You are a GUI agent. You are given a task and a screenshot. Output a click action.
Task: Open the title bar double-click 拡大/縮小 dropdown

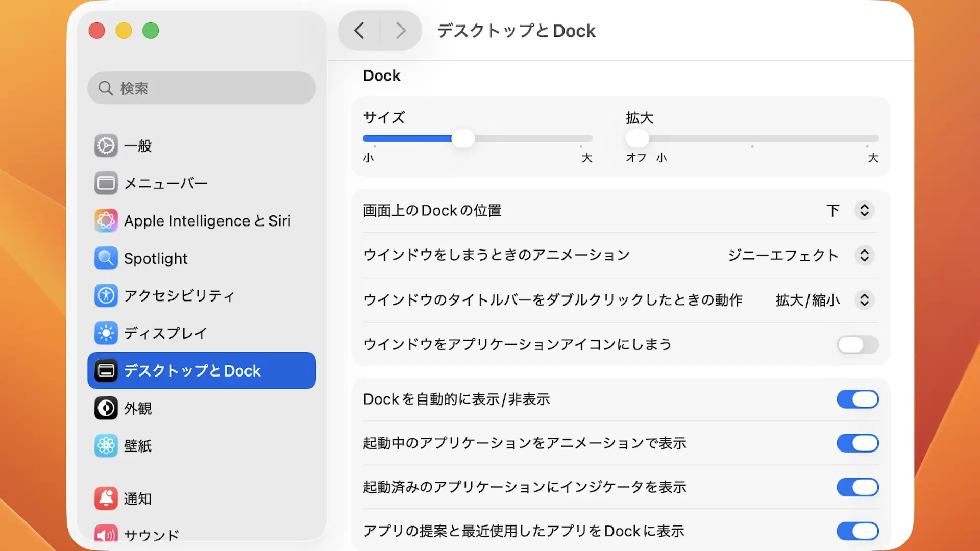pyautogui.click(x=864, y=300)
